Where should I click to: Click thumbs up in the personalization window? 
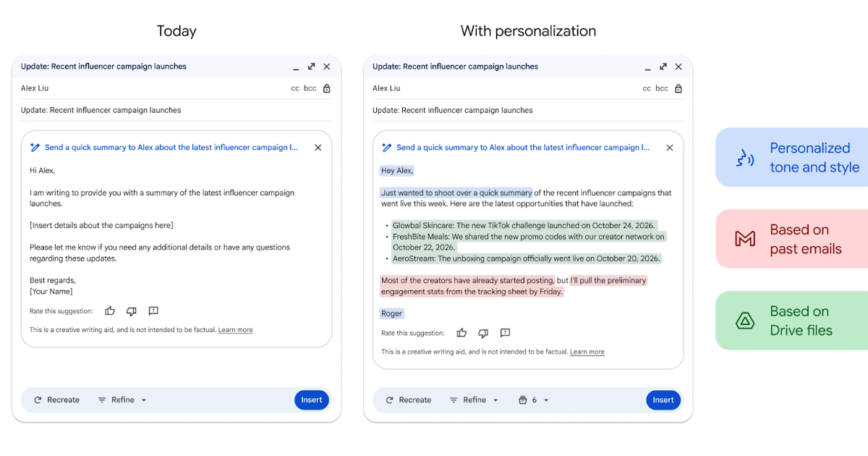[x=461, y=333]
